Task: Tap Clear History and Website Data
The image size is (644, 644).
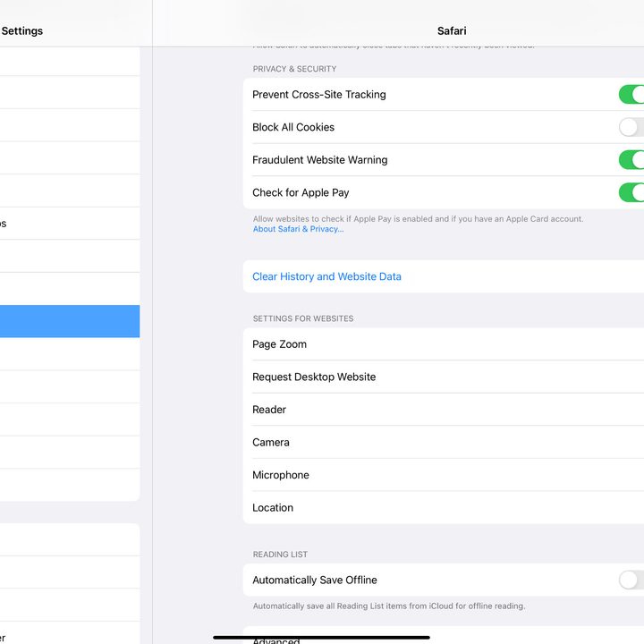Action: click(444, 276)
